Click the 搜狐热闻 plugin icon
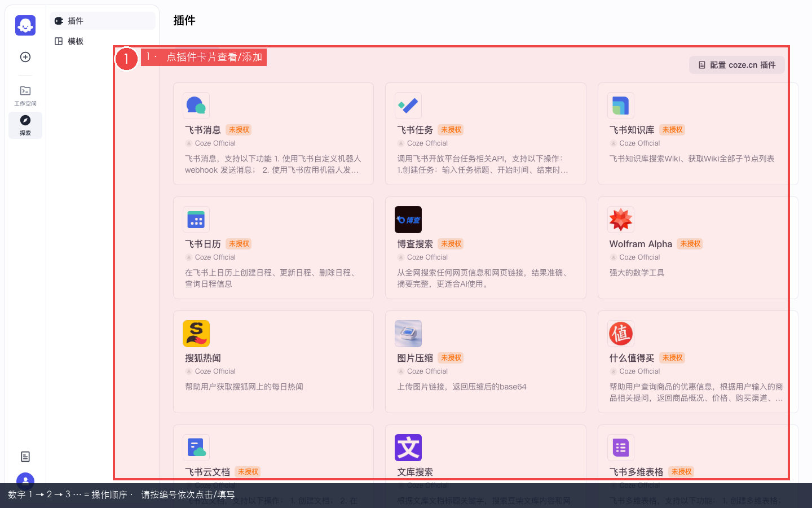Image resolution: width=812 pixels, height=508 pixels. click(x=196, y=334)
